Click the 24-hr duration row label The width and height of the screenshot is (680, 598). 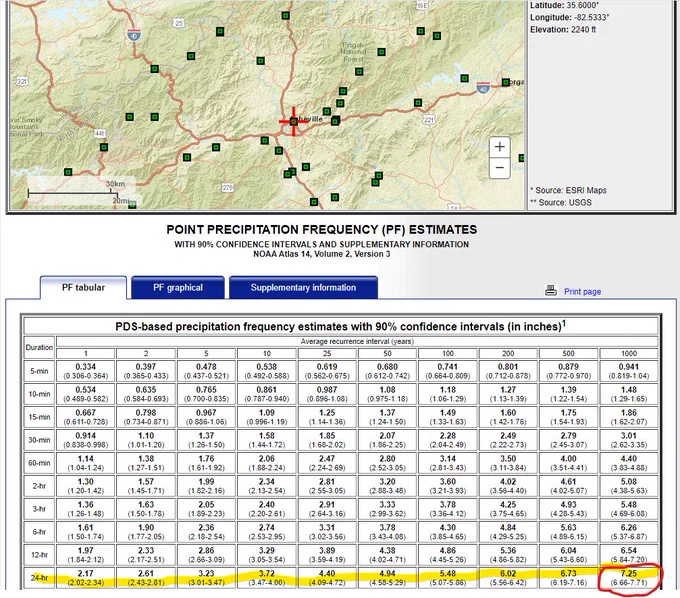(39, 578)
